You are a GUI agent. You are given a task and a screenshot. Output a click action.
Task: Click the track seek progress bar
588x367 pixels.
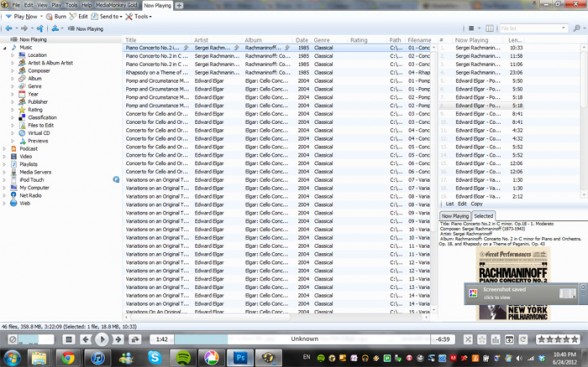302,339
